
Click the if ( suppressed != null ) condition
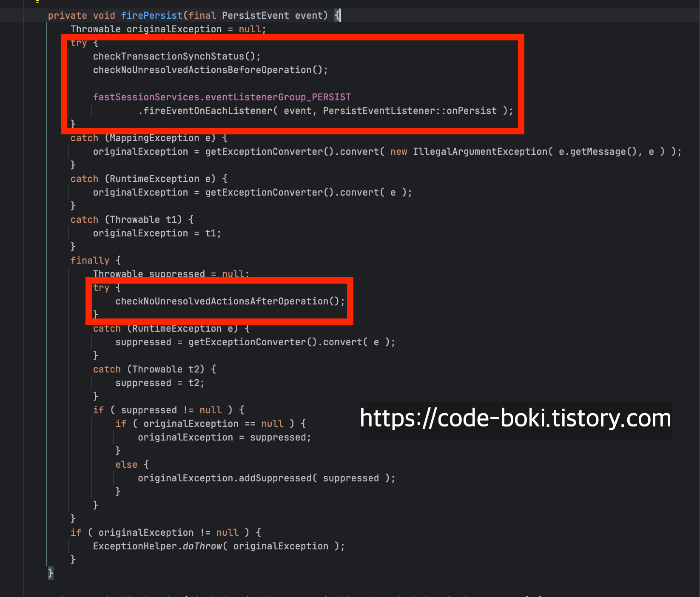coord(168,410)
